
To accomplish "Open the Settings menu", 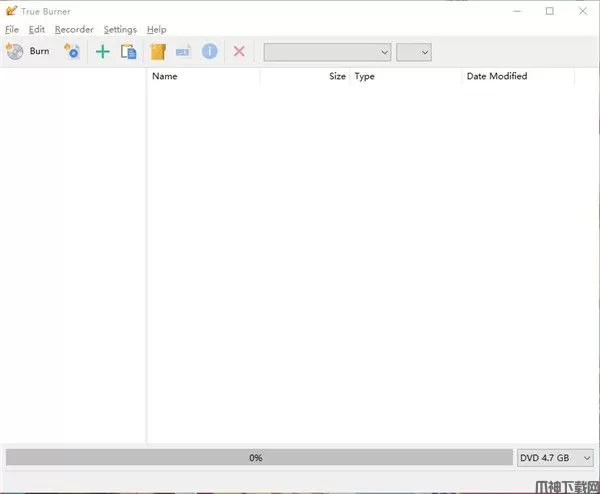I will coord(120,30).
